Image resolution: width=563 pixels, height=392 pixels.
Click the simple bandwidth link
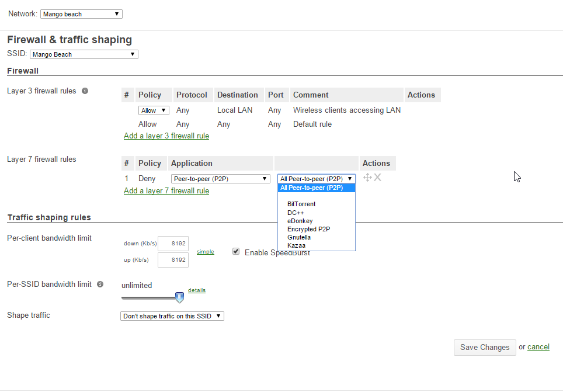pyautogui.click(x=206, y=252)
